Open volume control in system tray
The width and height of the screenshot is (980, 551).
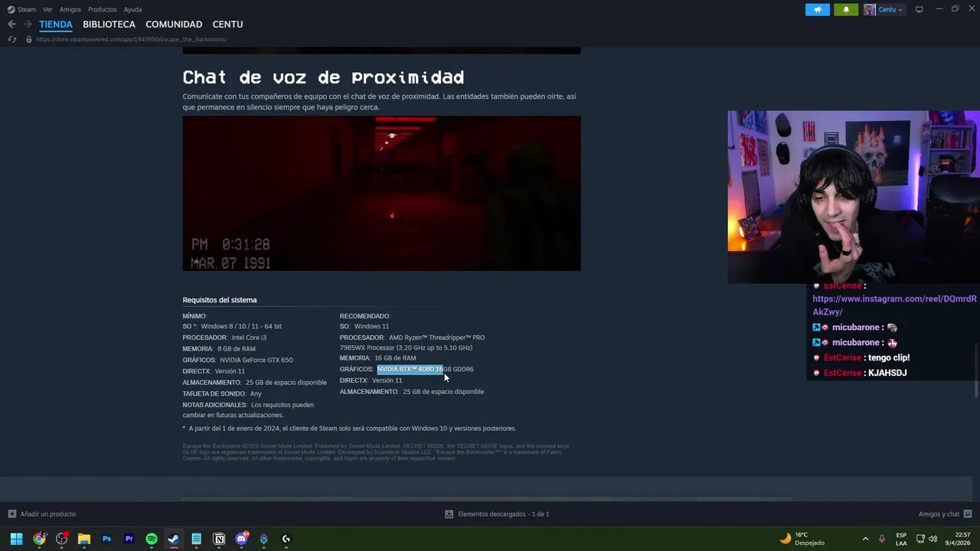point(933,539)
